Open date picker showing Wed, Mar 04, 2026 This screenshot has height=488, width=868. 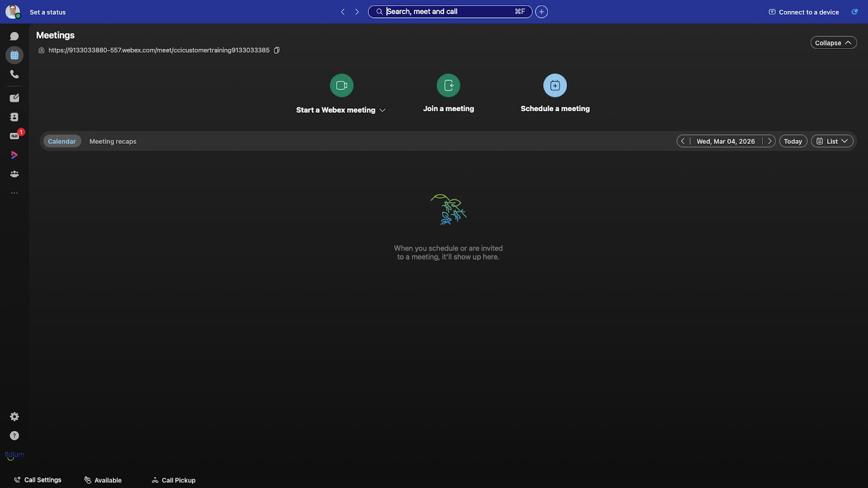pyautogui.click(x=726, y=142)
